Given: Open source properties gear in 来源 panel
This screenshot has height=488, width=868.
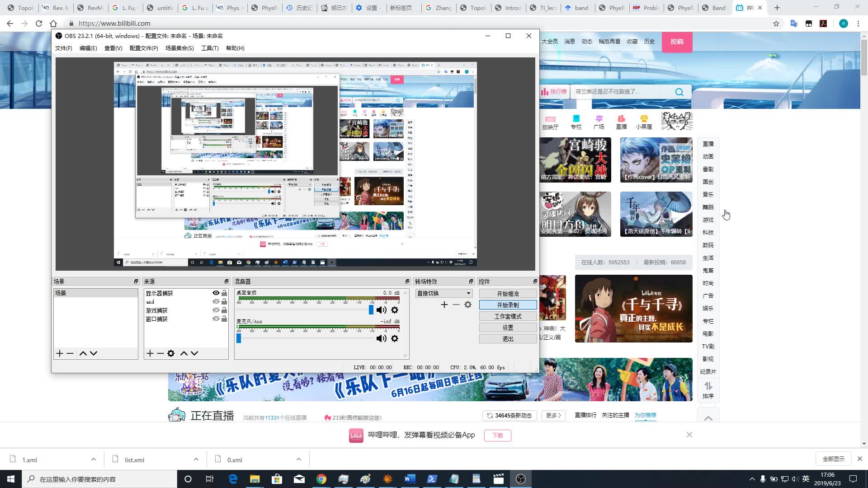Looking at the screenshot, I should (x=171, y=353).
